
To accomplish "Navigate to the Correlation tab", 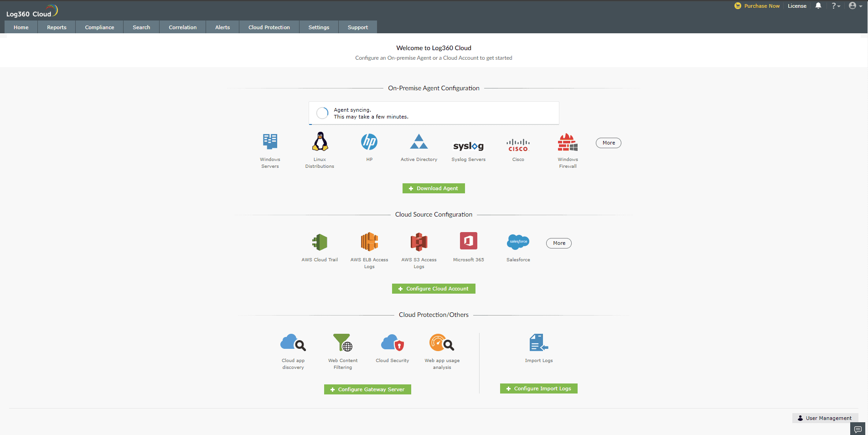I will 182,27.
